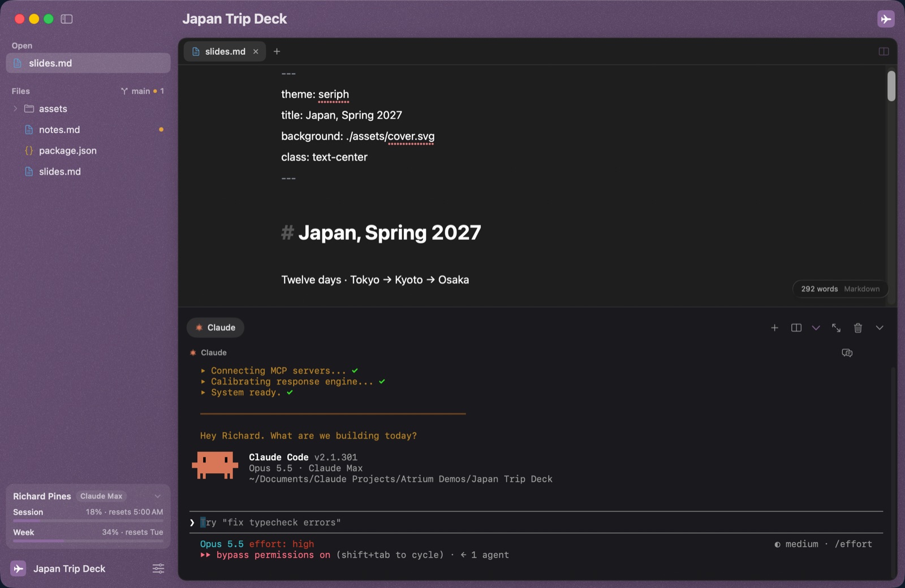Click the Claude Max plan badge

[x=101, y=496]
